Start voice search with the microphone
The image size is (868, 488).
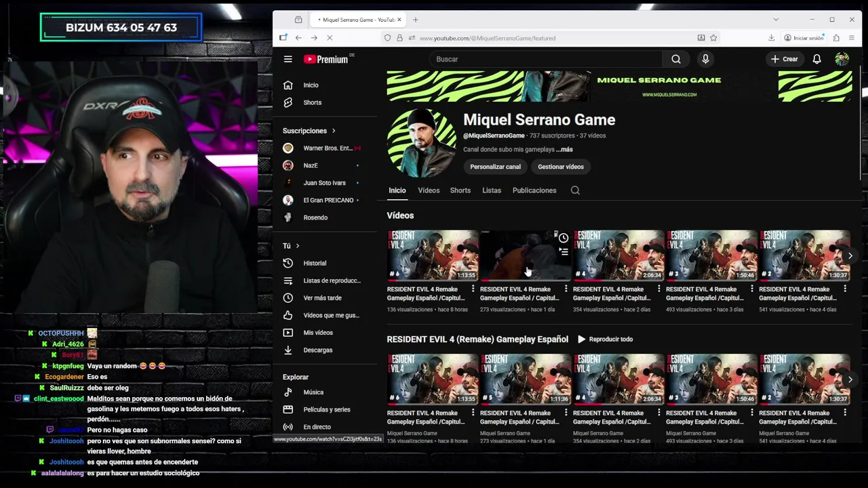[x=705, y=59]
